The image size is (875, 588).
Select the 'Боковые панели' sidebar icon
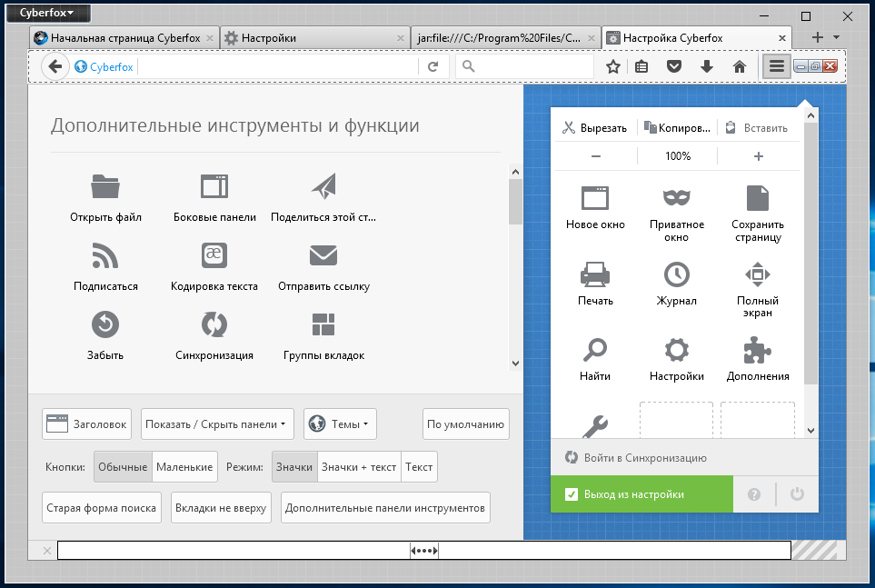[x=214, y=186]
